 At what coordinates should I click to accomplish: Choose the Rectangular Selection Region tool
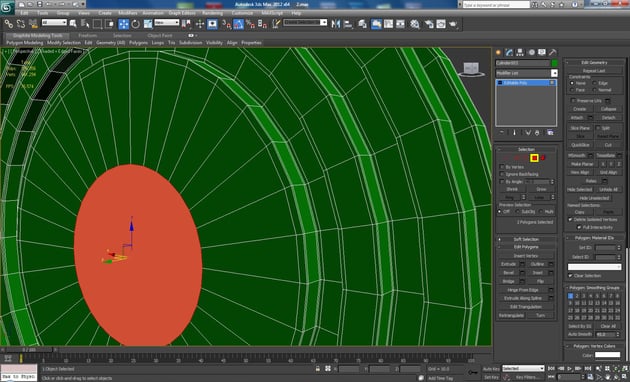click(x=97, y=24)
